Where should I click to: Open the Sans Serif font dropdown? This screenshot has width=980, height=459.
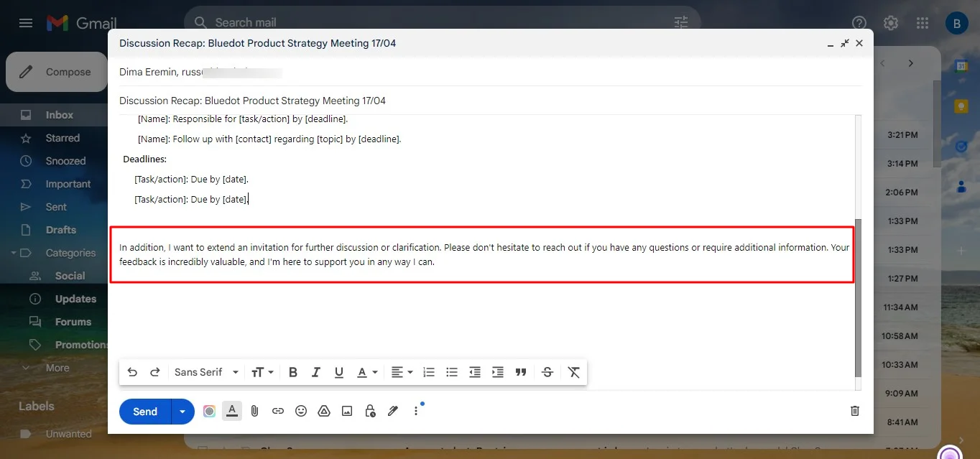click(x=205, y=372)
